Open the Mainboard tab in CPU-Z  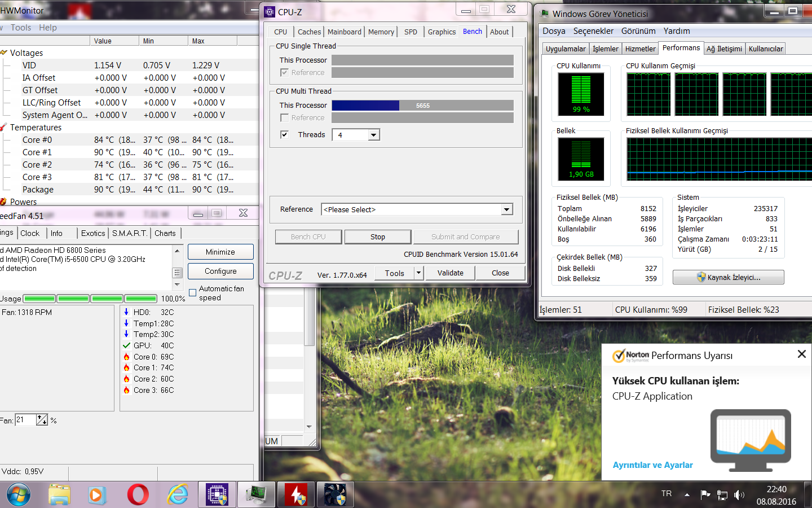tap(345, 32)
